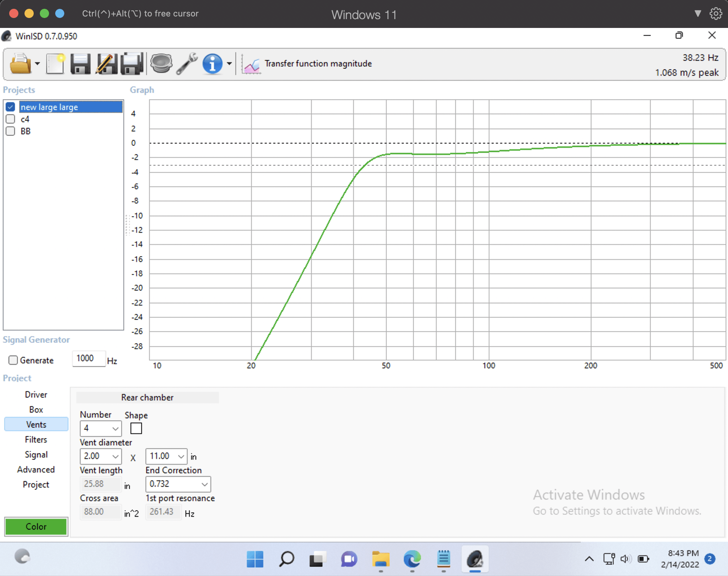The image size is (728, 576).
Task: Select the Vents tab
Action: pos(36,424)
